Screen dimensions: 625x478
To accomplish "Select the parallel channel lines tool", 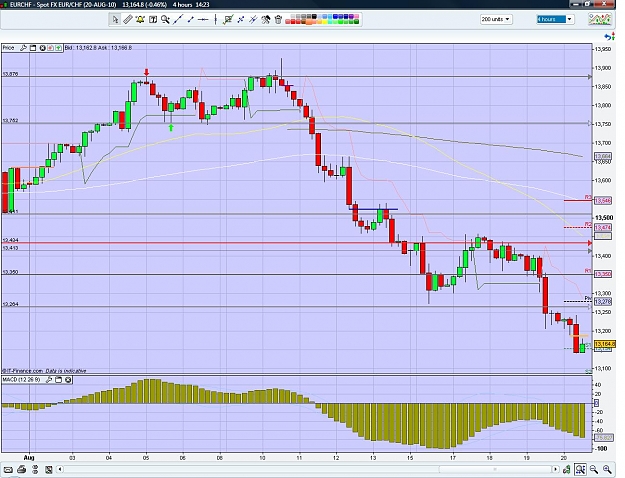I will pyautogui.click(x=253, y=19).
